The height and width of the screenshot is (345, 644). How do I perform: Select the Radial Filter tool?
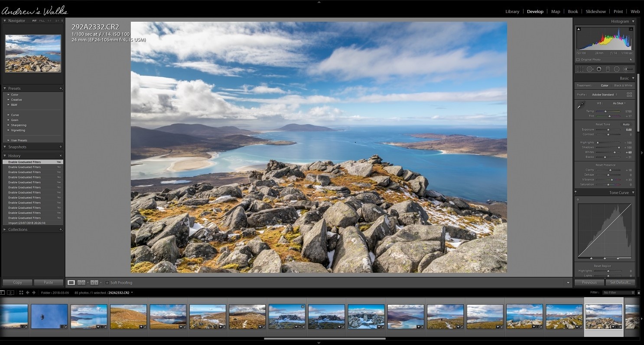(617, 69)
